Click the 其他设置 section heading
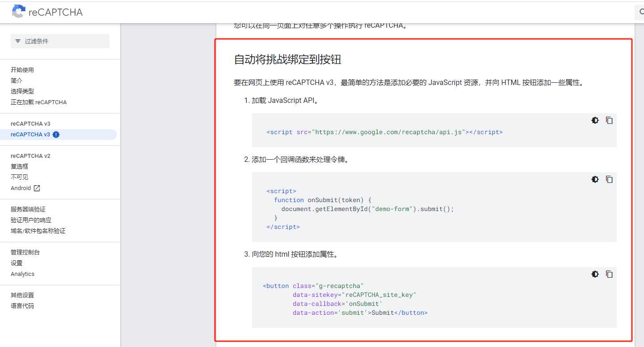The image size is (644, 347). tap(22, 295)
